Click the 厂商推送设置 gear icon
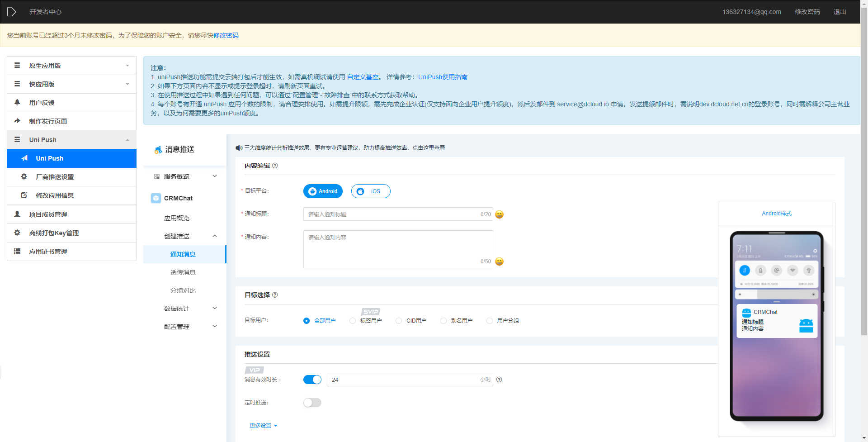The width and height of the screenshot is (868, 442). [x=24, y=176]
